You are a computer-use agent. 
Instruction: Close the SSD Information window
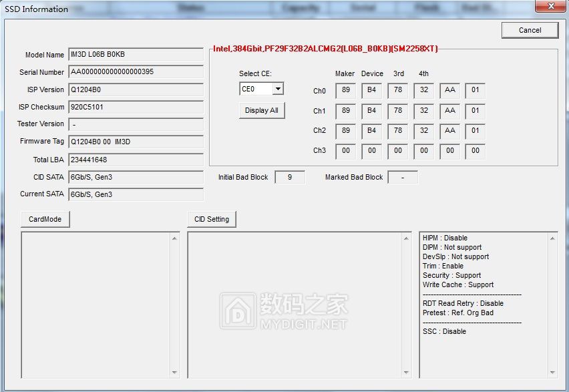point(550,7)
